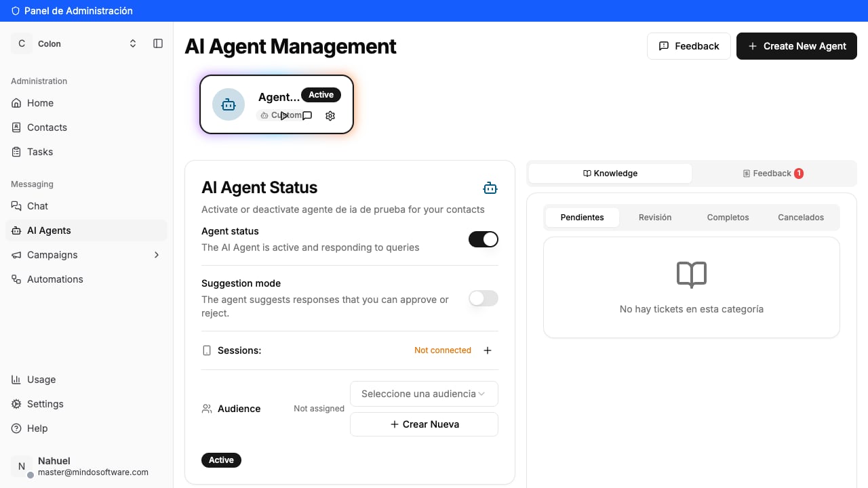Select the Pendientes tab
Viewport: 868px width, 488px height.
(583, 218)
